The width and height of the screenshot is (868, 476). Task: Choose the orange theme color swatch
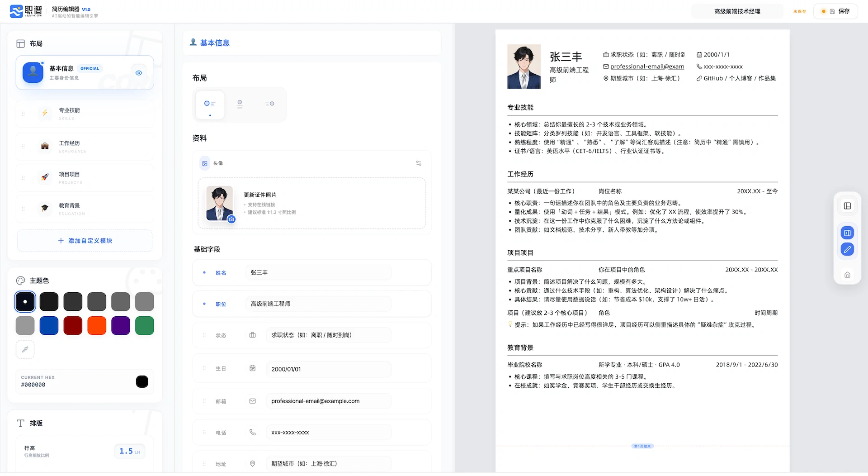(x=97, y=326)
